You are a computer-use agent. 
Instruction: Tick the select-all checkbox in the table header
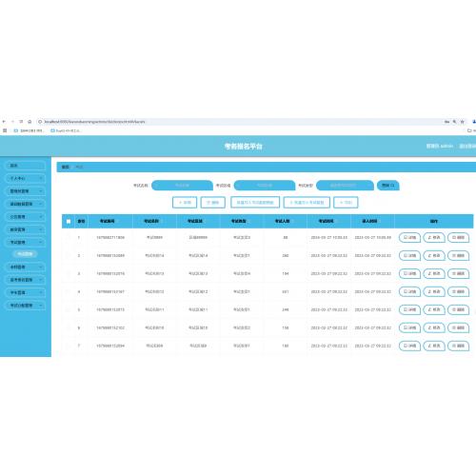pyautogui.click(x=69, y=221)
